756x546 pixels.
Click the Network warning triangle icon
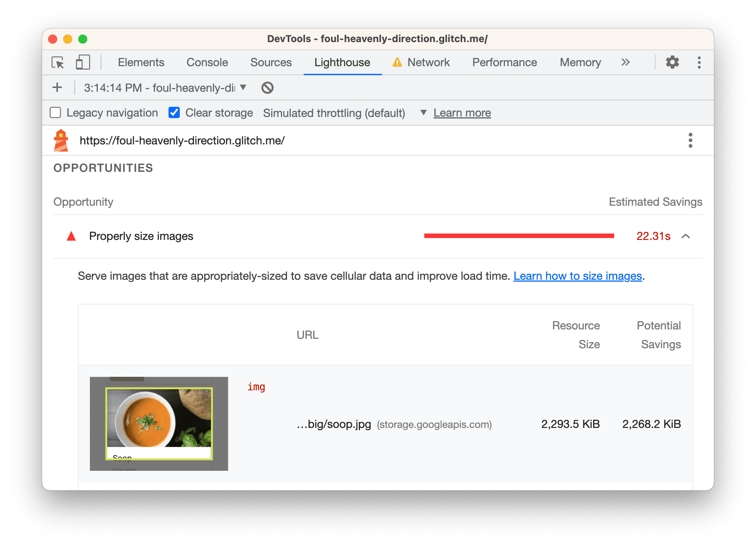(x=400, y=63)
